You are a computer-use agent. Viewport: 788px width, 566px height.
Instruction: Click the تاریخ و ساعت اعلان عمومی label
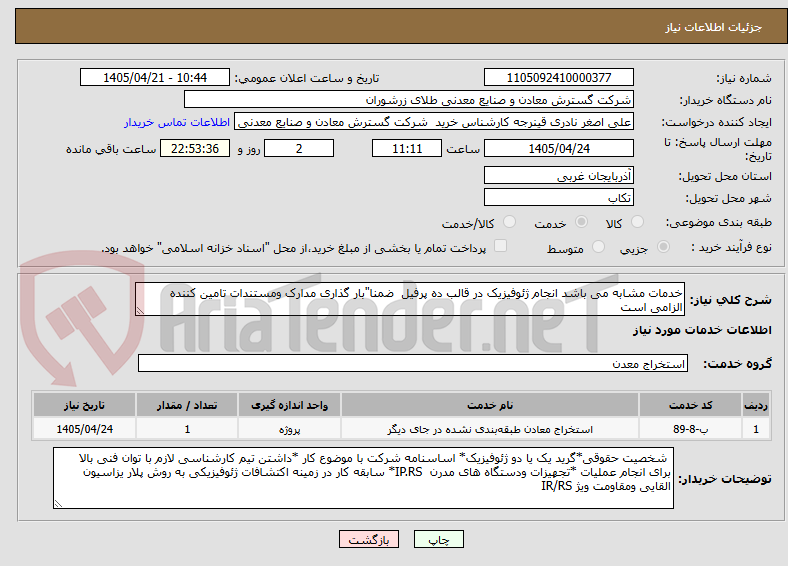307,78
